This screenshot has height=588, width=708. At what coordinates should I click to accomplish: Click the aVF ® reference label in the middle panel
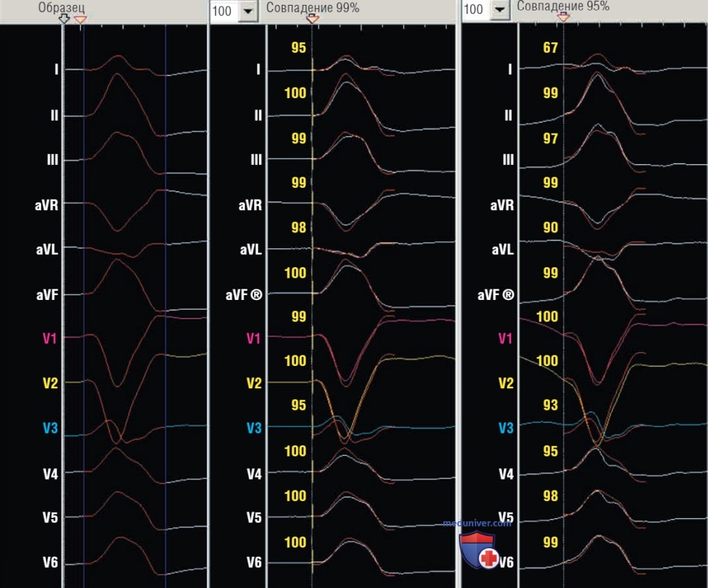tap(244, 294)
